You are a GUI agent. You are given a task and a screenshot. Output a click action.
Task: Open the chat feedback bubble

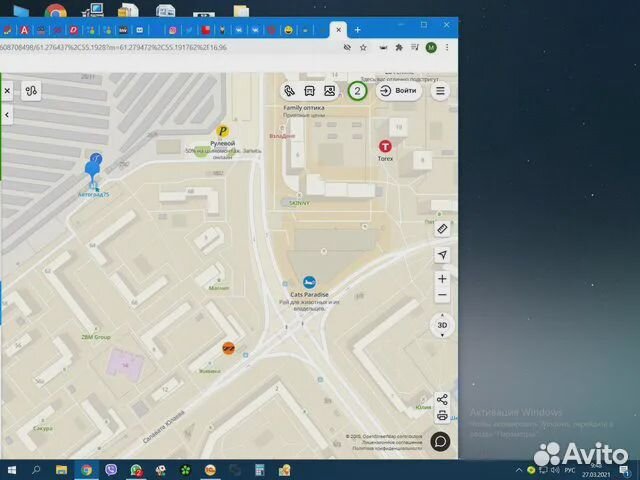click(x=441, y=440)
